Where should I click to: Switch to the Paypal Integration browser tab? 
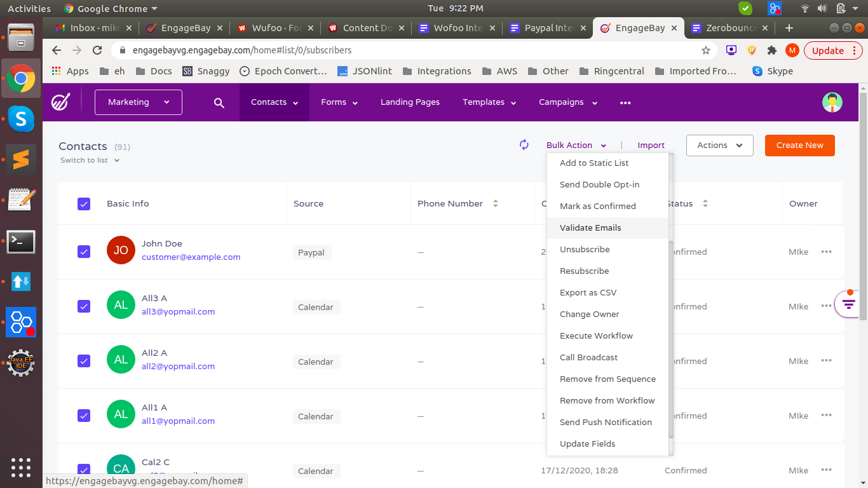point(548,28)
